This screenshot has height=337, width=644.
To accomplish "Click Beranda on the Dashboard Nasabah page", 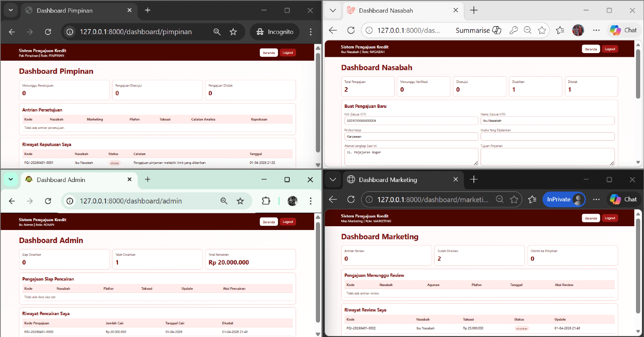I will [591, 49].
